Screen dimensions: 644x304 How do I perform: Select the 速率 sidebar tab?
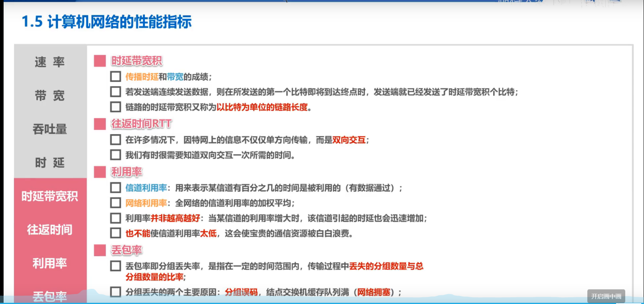(x=50, y=62)
